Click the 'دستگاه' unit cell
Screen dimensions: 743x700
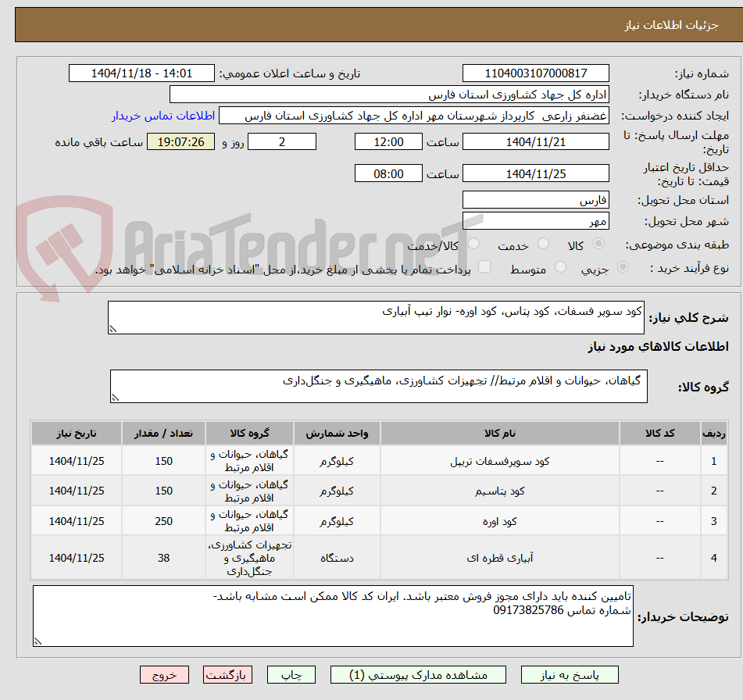point(337,558)
